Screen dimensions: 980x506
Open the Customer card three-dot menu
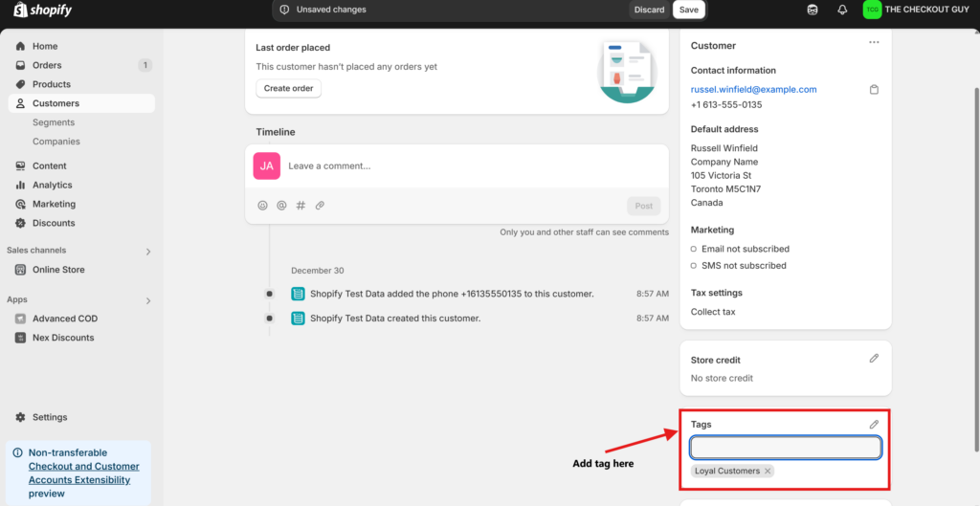[x=874, y=43]
